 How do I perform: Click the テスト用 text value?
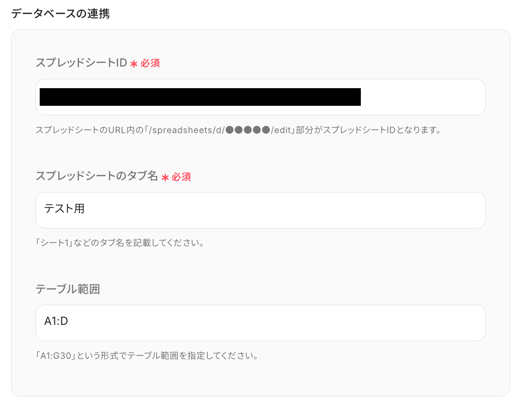[64, 208]
